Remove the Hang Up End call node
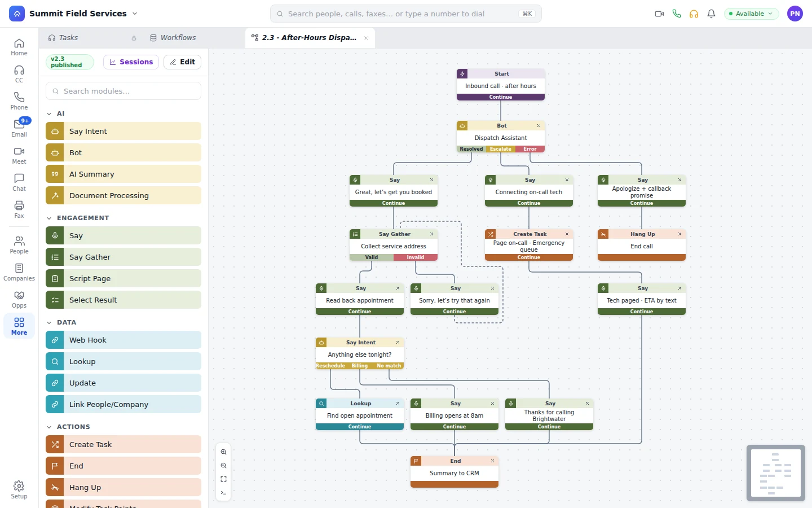Image resolution: width=812 pixels, height=508 pixels. point(679,234)
